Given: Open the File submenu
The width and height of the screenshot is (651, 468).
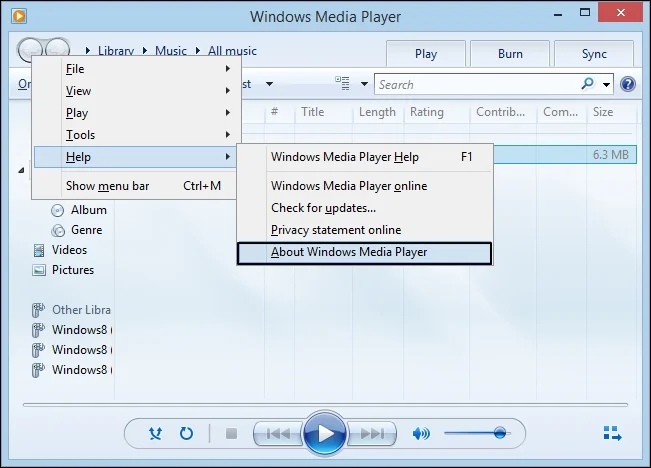Looking at the screenshot, I should tap(136, 69).
